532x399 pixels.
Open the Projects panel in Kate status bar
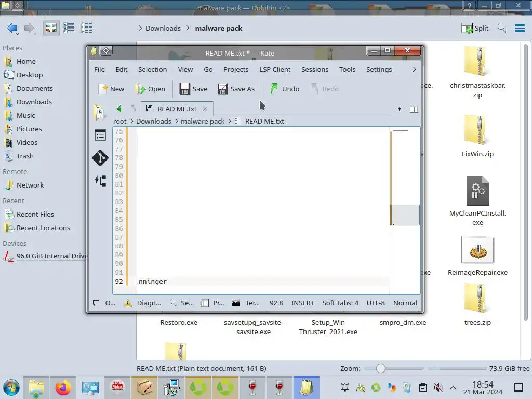(x=212, y=303)
